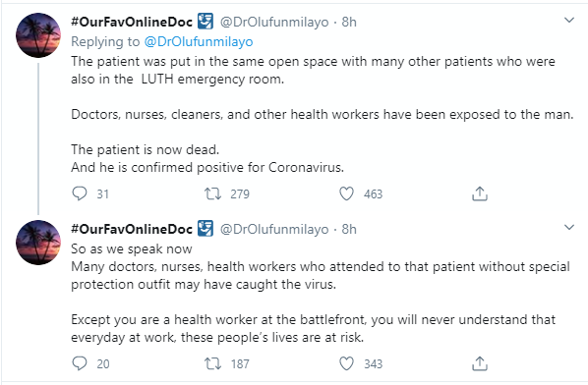Screen dimensions: 588x385
Task: Open the second tweet's chevron dropdown menu
Action: click(569, 227)
